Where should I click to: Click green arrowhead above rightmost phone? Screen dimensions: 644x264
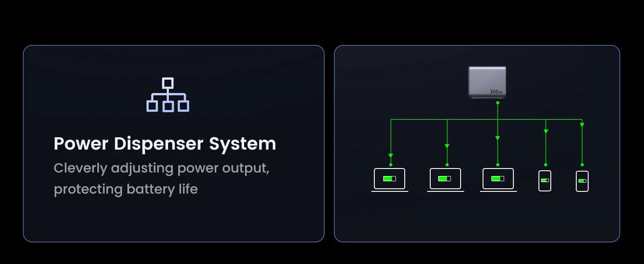[x=582, y=125]
